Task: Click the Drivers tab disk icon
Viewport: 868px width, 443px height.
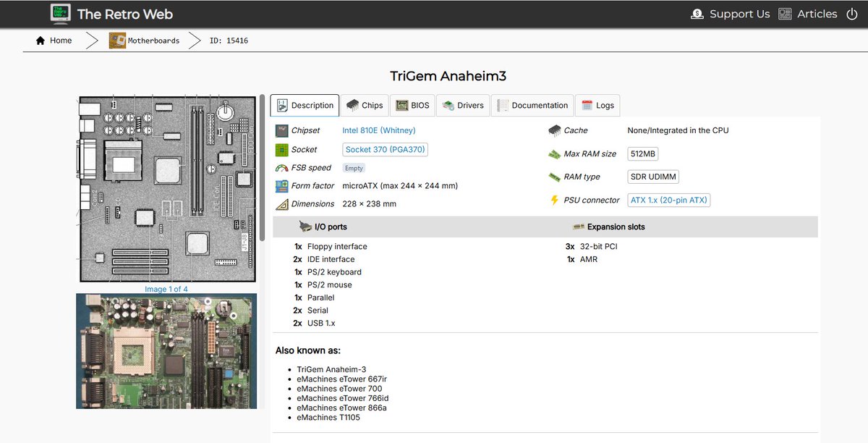Action: (448, 105)
